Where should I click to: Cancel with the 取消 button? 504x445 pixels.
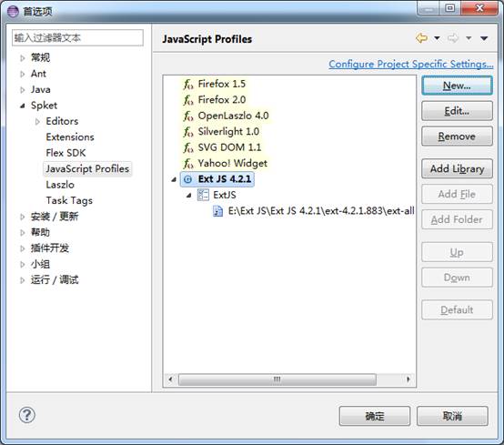coord(452,416)
